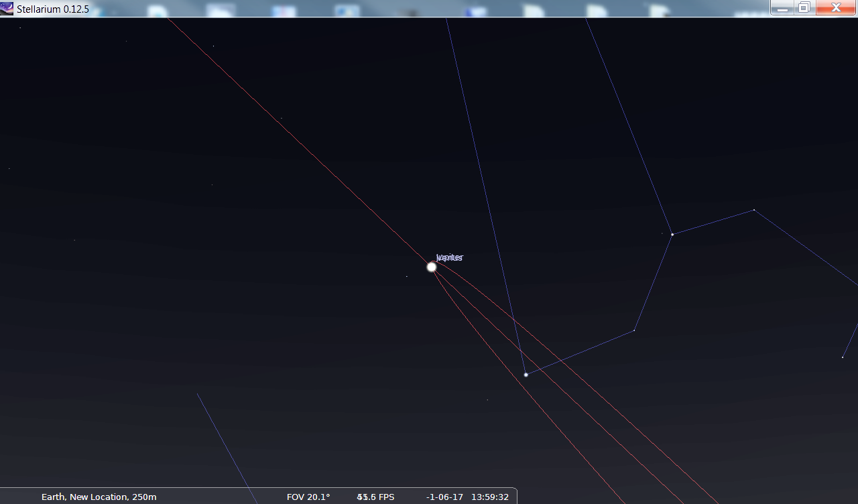
Task: Close the Stellarium window
Action: [x=836, y=8]
